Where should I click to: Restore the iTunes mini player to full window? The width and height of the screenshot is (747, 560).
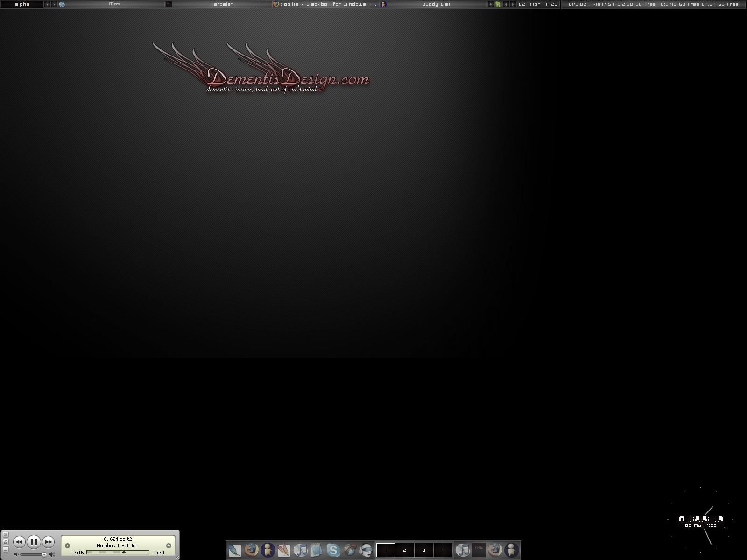point(6,542)
